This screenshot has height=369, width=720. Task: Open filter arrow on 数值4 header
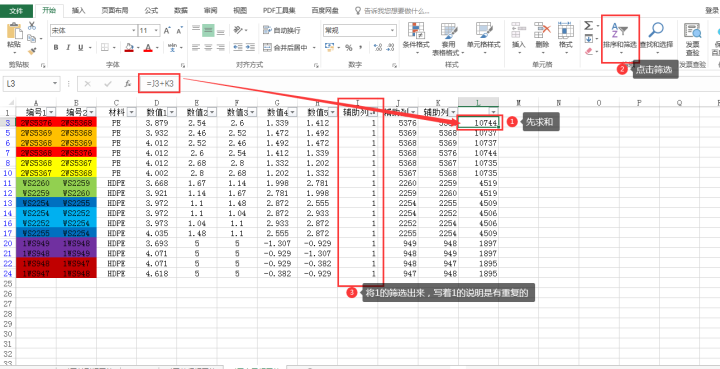[292, 112]
